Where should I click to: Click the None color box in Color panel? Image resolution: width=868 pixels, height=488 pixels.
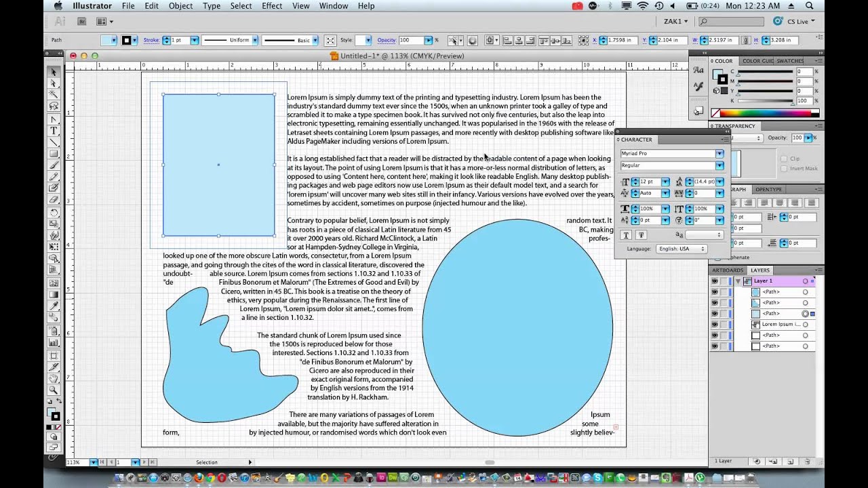(x=715, y=113)
